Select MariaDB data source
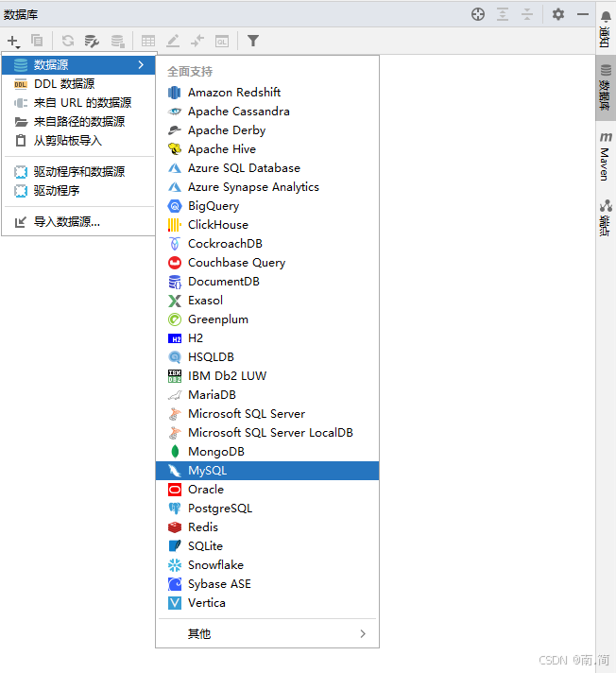This screenshot has width=616, height=673. 267,394
